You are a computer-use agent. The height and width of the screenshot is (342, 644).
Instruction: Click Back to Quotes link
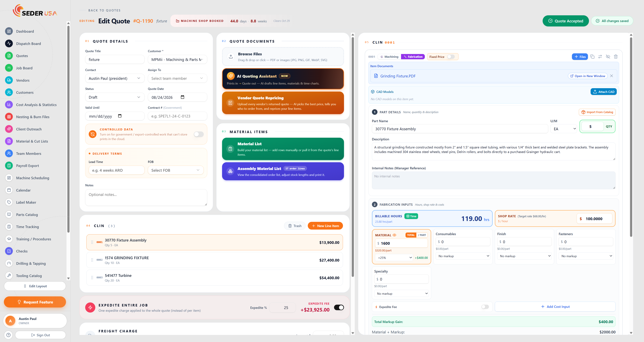(104, 10)
